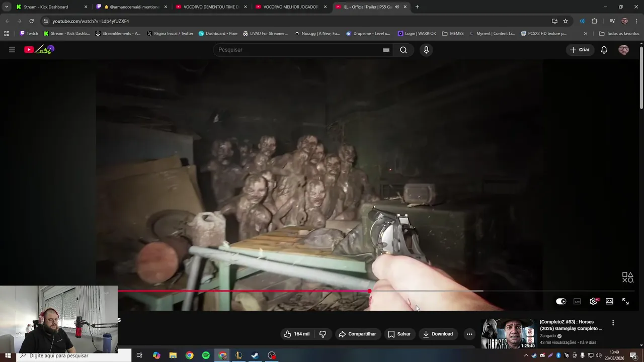Show more bookmarks with the chevron
The width and height of the screenshot is (644, 362).
coord(585,34)
